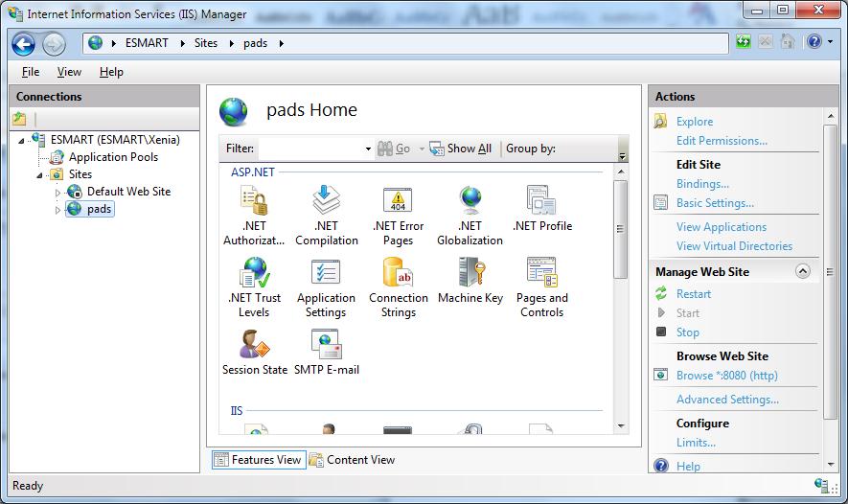Click the Basic Settings icon
The image size is (848, 504).
[x=660, y=203]
